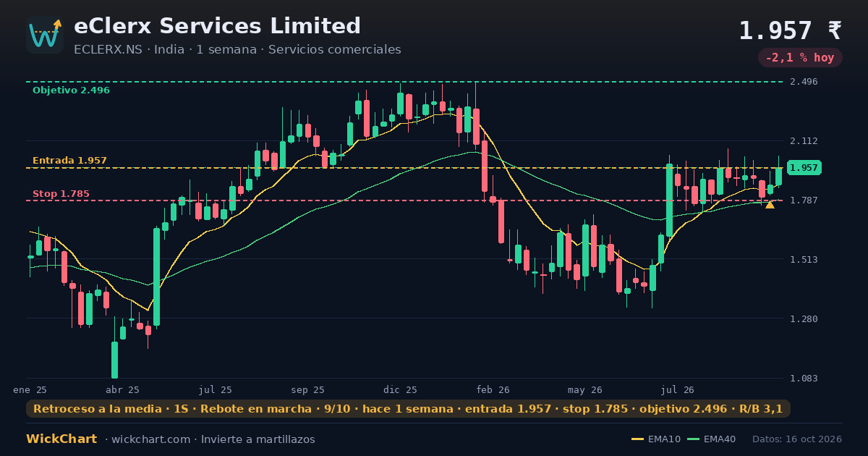Click the eClerx Services Limited title
Viewport: 868px width, 456px height.
217,26
